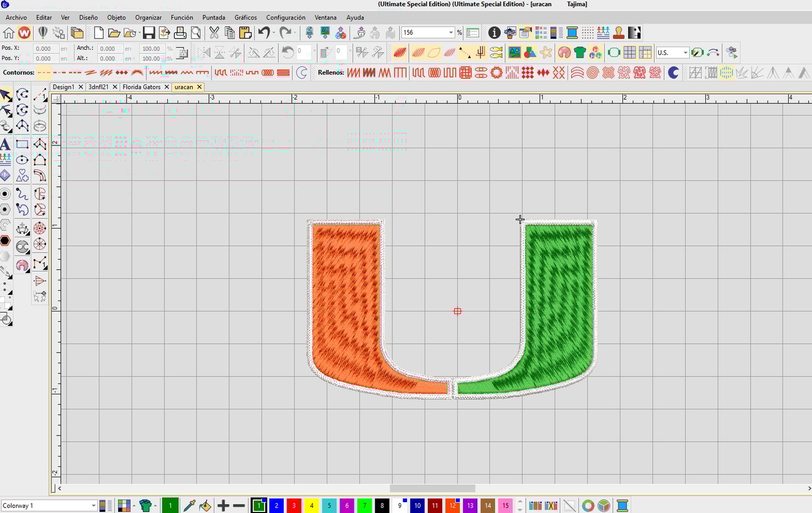Click the minus remove color icon

[x=239, y=506]
